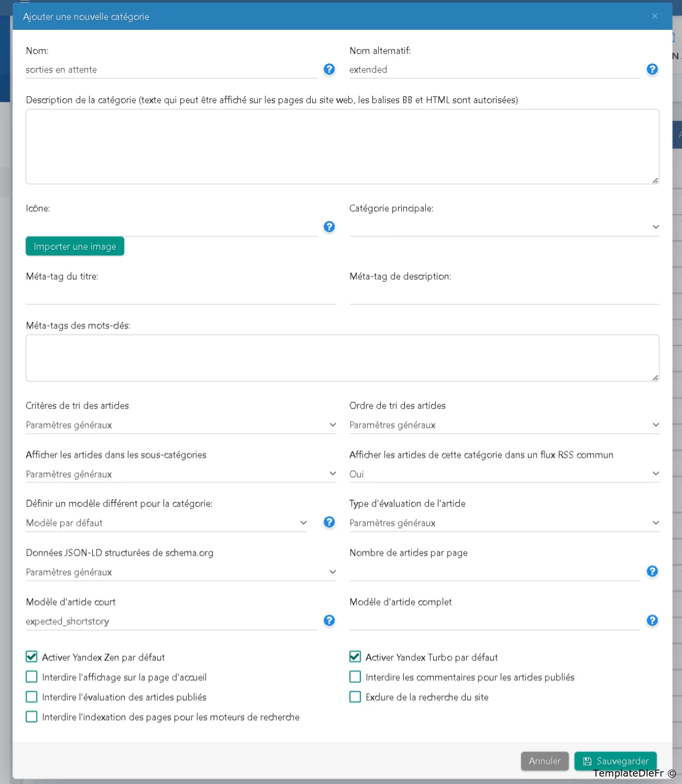Disable Activer Yandex Turbo par défaut

(x=355, y=657)
